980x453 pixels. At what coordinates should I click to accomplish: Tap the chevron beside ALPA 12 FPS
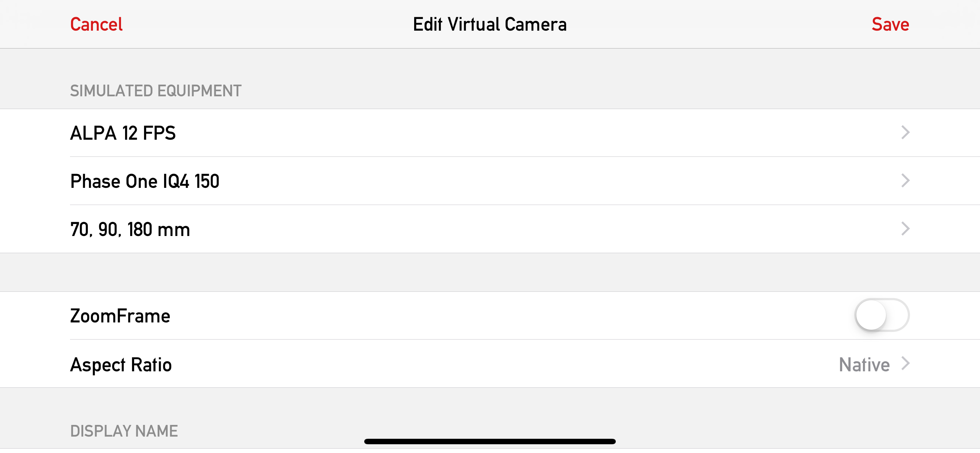click(905, 132)
